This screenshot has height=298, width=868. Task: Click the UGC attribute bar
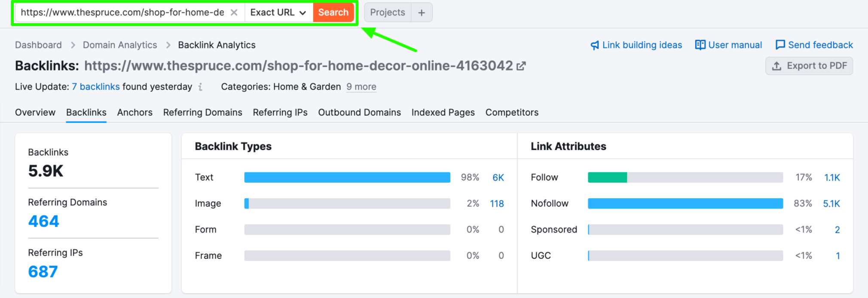[685, 256]
